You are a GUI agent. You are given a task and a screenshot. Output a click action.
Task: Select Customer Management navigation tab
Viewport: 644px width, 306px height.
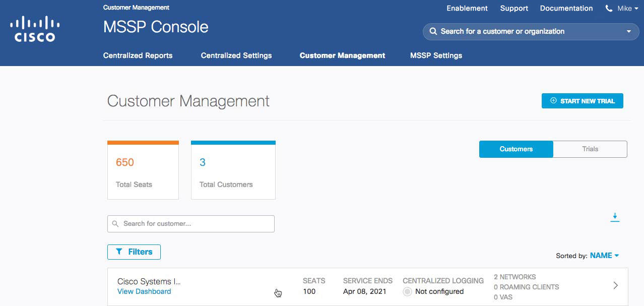click(342, 55)
